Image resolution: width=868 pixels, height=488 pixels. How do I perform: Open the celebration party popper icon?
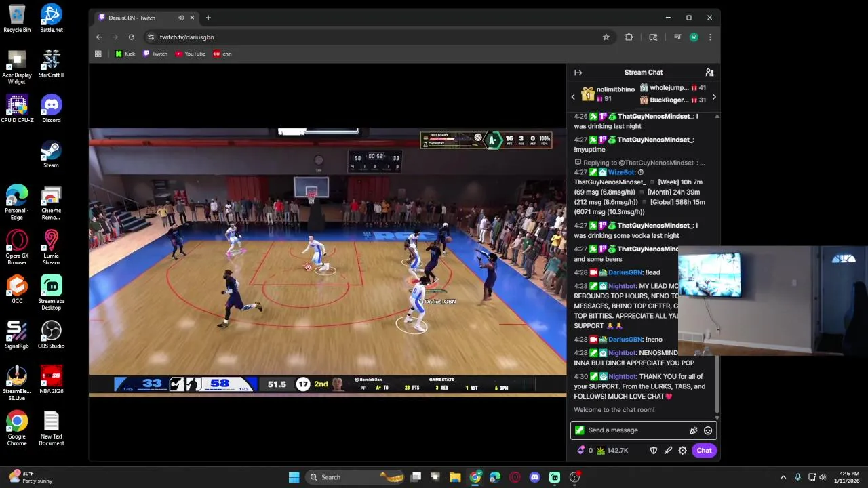pos(693,430)
